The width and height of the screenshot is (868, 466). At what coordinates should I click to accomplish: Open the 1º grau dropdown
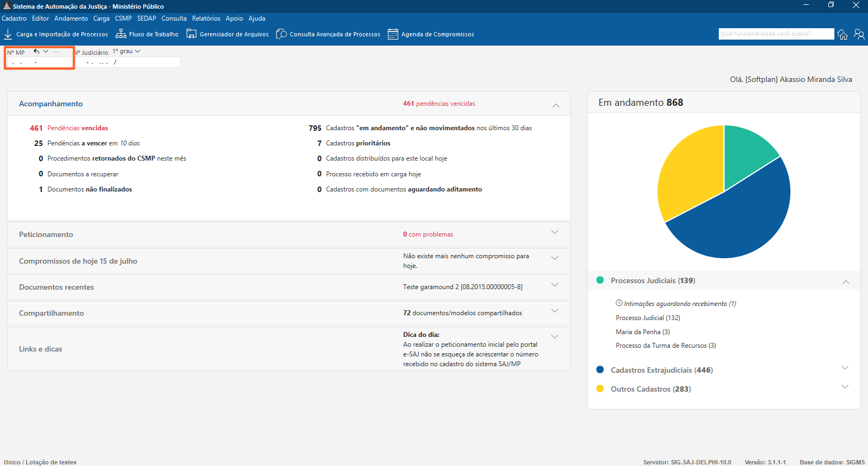click(x=126, y=52)
